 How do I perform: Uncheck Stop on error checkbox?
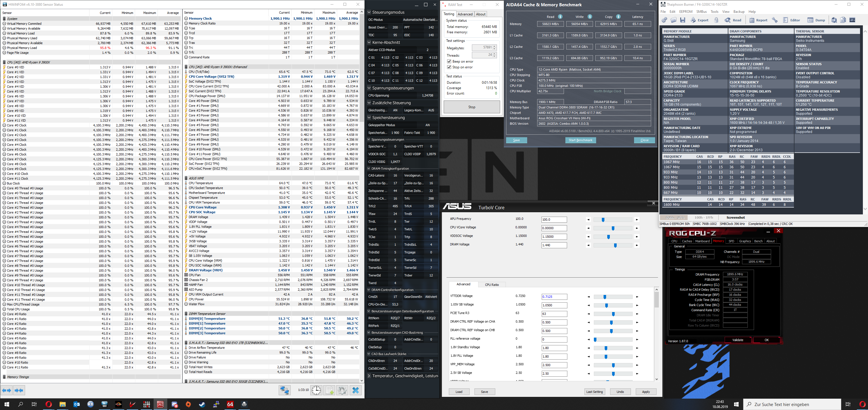point(449,67)
